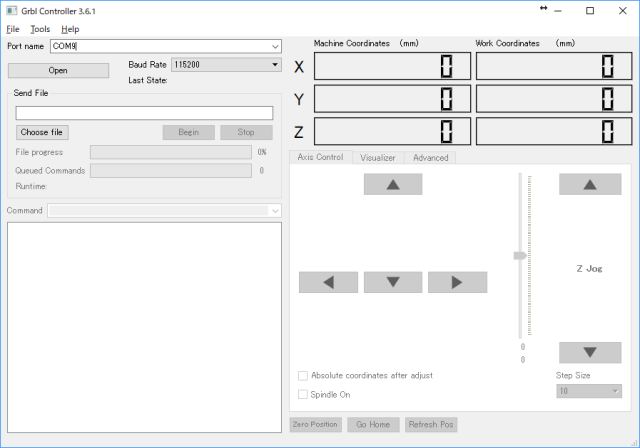640x448 pixels.
Task: Enable the Spindle On checkbox
Action: click(303, 395)
